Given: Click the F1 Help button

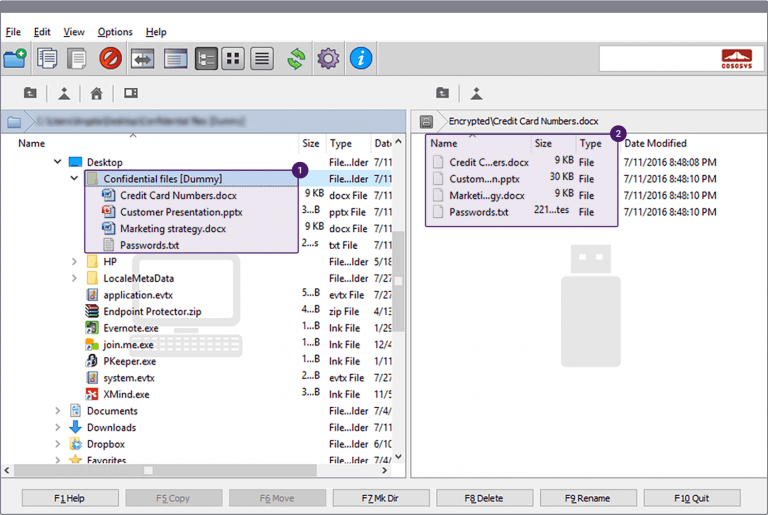Looking at the screenshot, I should pos(70,498).
